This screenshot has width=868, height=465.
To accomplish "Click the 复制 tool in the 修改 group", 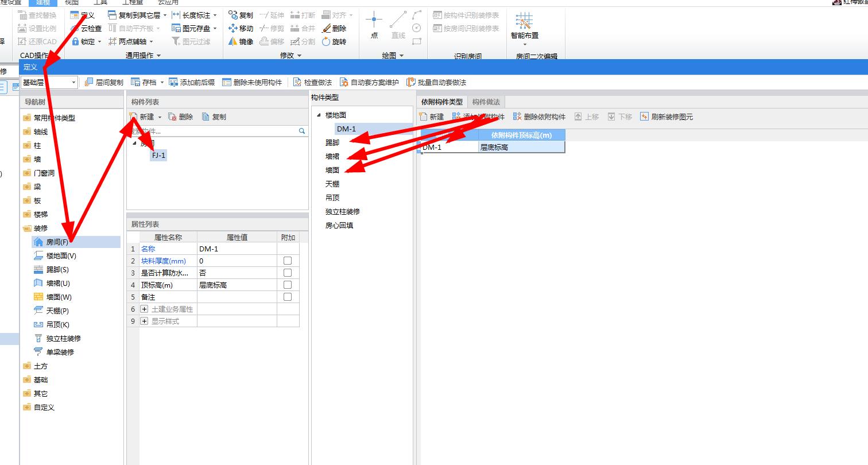I will click(241, 15).
